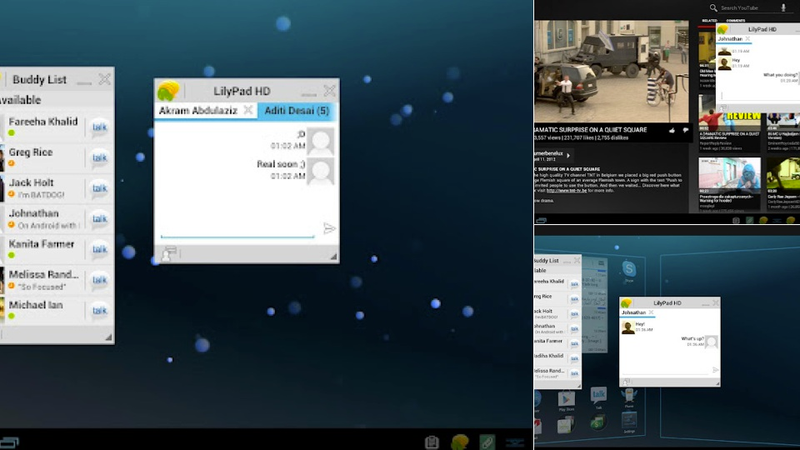Open green dollar sign app icon

click(x=597, y=422)
